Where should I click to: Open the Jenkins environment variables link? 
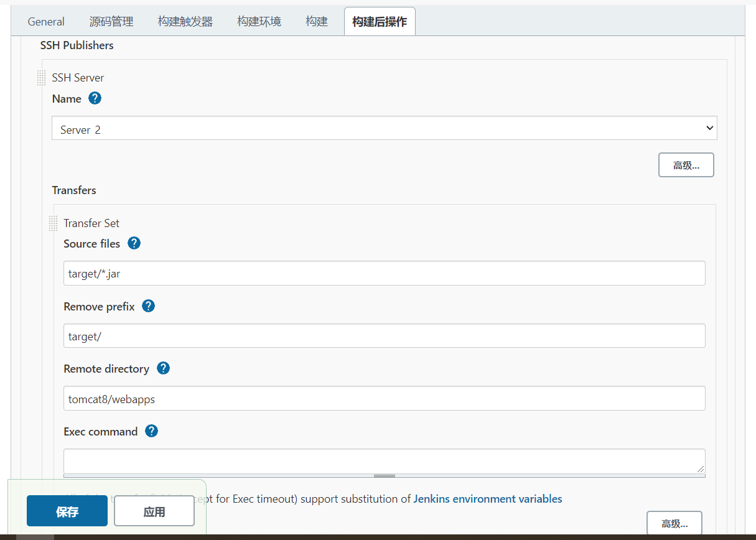488,498
